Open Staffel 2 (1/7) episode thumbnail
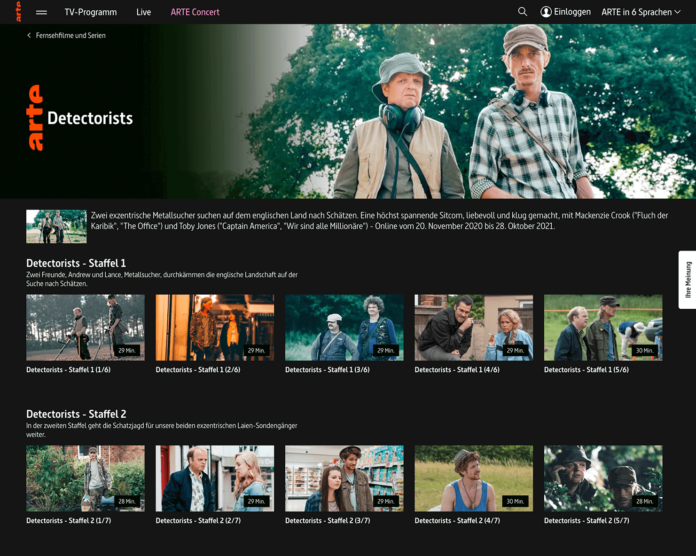Viewport: 696px width, 556px height. point(85,478)
